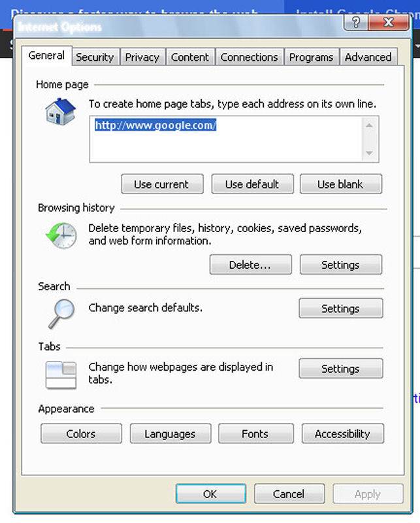The image size is (420, 523).
Task: Open the Fonts appearance settings
Action: pyautogui.click(x=255, y=433)
